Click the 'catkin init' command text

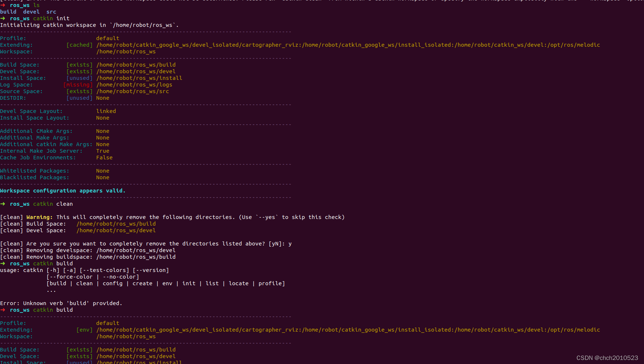click(x=51, y=18)
